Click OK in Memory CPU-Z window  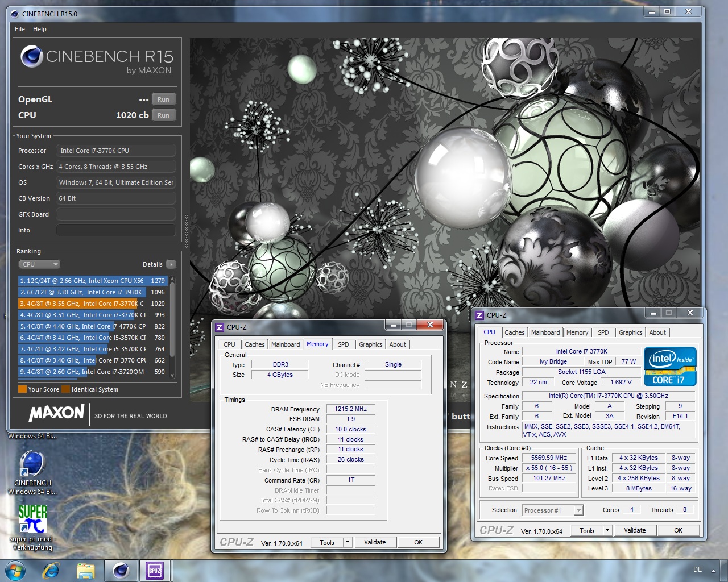[x=418, y=542]
